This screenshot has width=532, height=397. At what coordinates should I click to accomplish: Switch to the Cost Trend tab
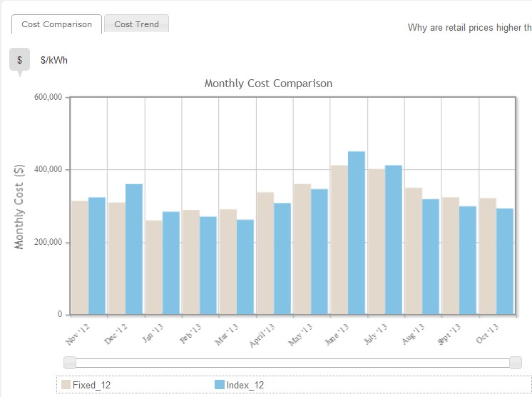(x=136, y=24)
